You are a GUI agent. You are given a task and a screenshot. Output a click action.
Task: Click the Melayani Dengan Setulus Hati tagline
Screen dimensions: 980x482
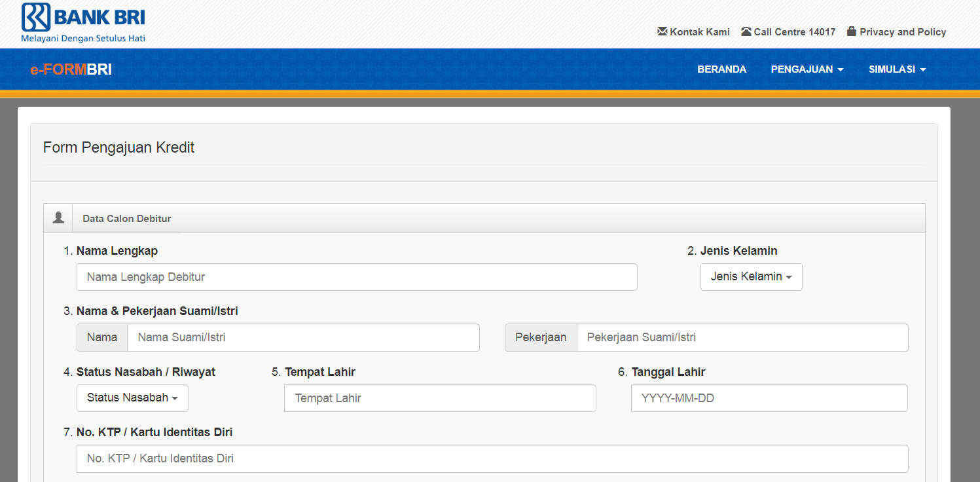click(x=83, y=38)
